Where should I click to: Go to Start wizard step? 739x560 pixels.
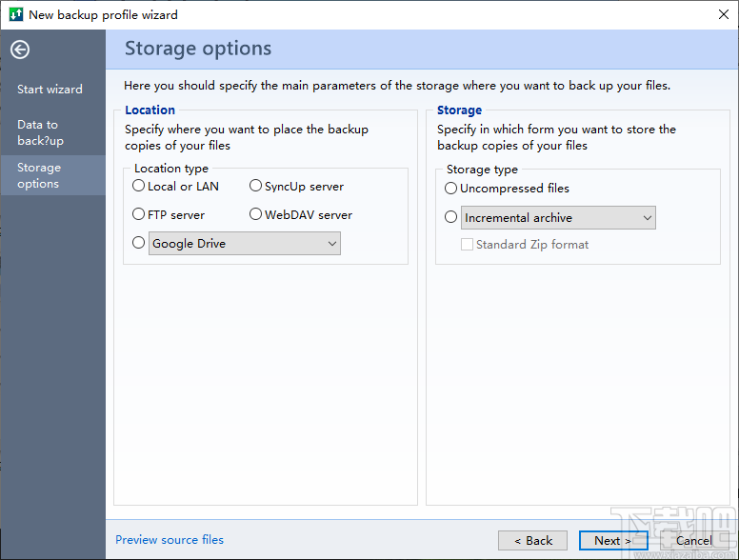[50, 90]
